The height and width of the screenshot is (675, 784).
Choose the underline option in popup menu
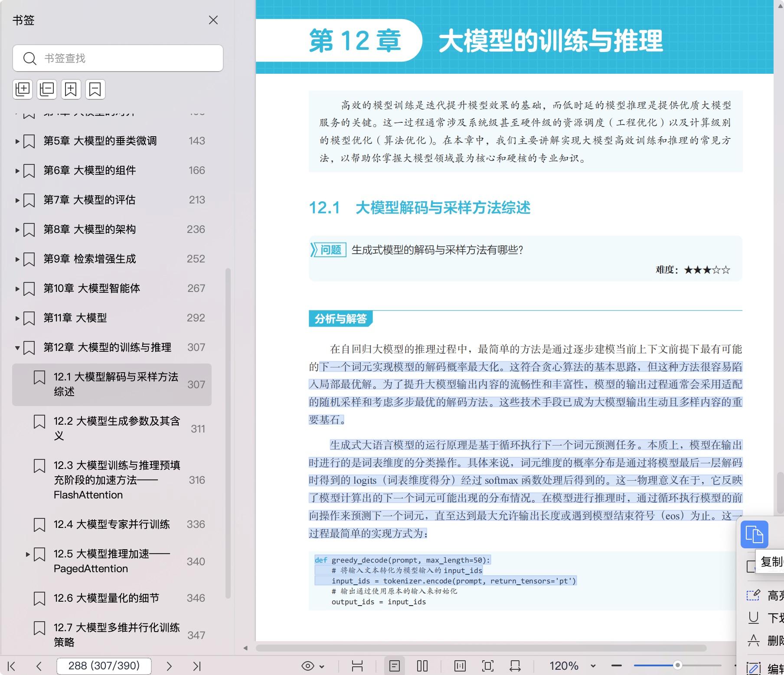(x=765, y=618)
